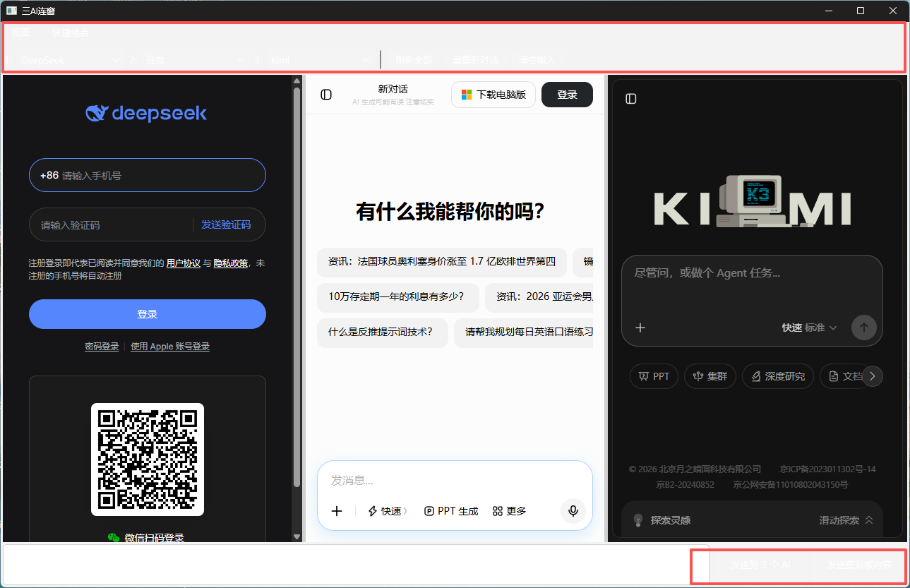
Task: Click the plus attachment icon in Doubao
Action: (x=337, y=511)
